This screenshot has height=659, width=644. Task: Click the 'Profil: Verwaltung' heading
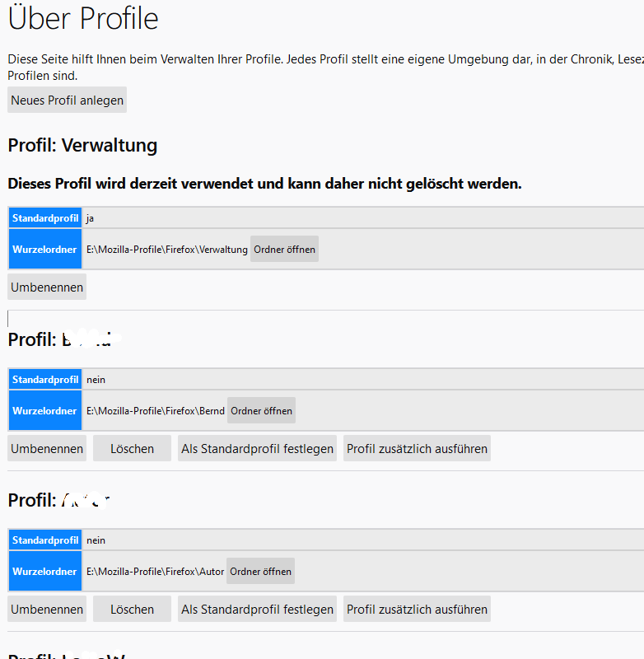click(x=82, y=146)
